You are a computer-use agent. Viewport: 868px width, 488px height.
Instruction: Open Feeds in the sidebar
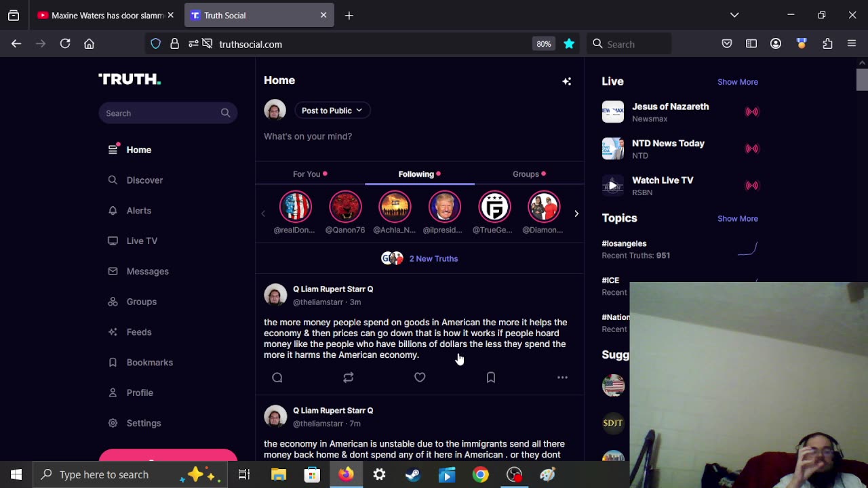point(138,332)
